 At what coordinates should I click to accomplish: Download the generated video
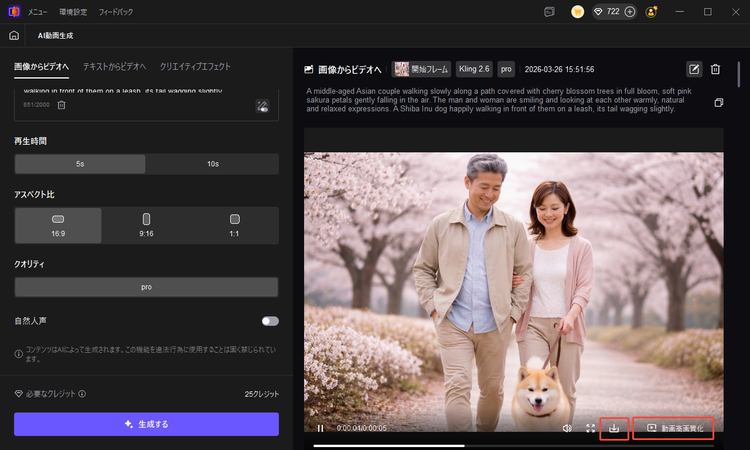pyautogui.click(x=614, y=428)
